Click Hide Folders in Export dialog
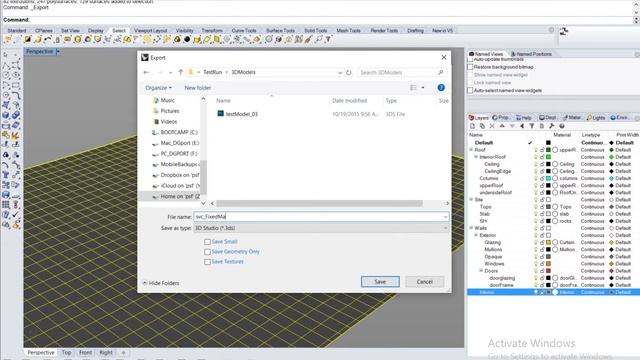The height and width of the screenshot is (360, 640). pos(161,283)
